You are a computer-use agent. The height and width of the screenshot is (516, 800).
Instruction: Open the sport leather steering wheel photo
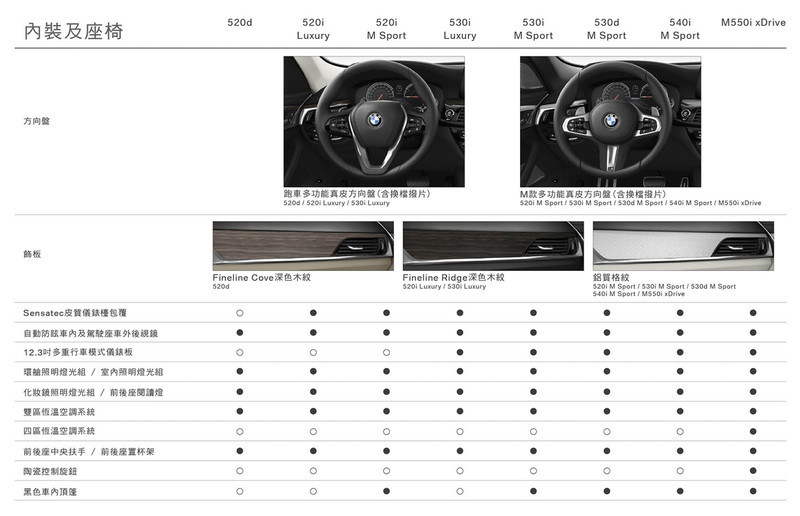374,121
